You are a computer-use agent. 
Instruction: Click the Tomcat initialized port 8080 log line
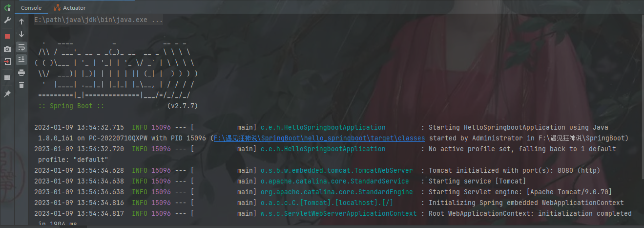(317, 170)
